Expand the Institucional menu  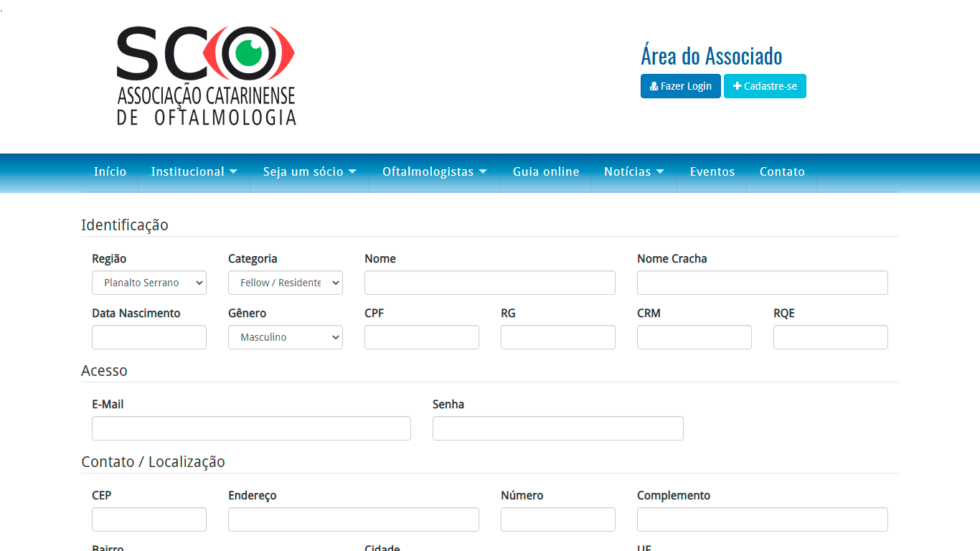point(194,172)
